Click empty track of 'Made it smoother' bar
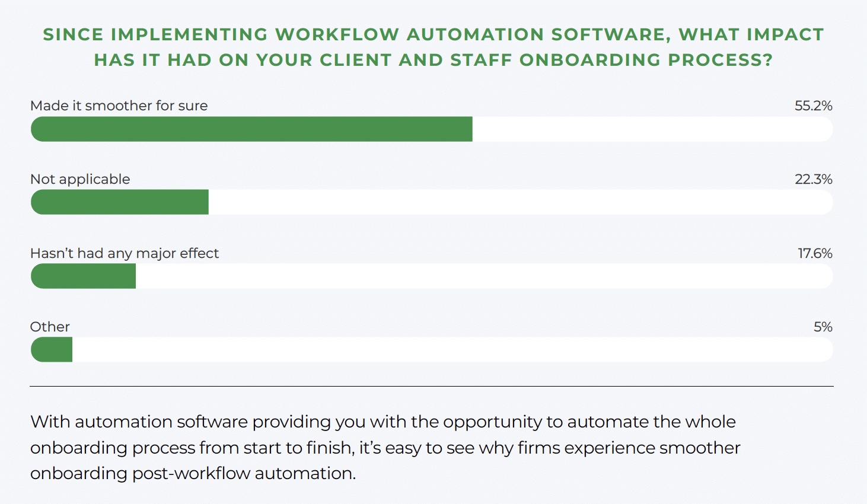Viewport: 867px width, 504px height. pyautogui.click(x=652, y=129)
